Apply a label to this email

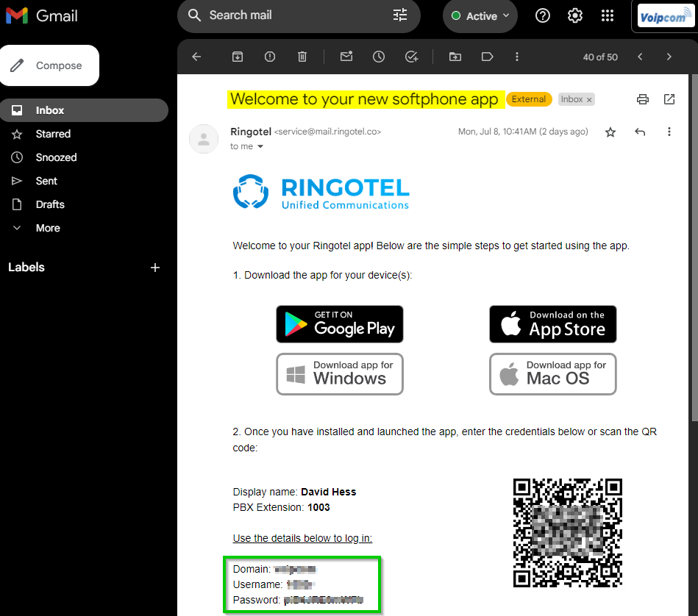point(488,57)
